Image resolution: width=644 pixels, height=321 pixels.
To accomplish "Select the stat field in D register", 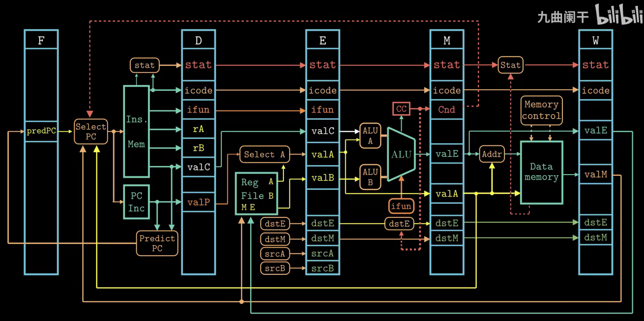I will click(198, 65).
